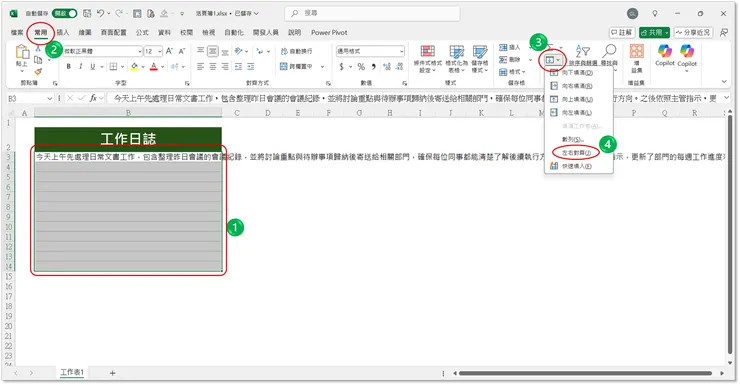740x385 pixels.
Task: Click the Decrease Indent icon
Action: [238, 67]
